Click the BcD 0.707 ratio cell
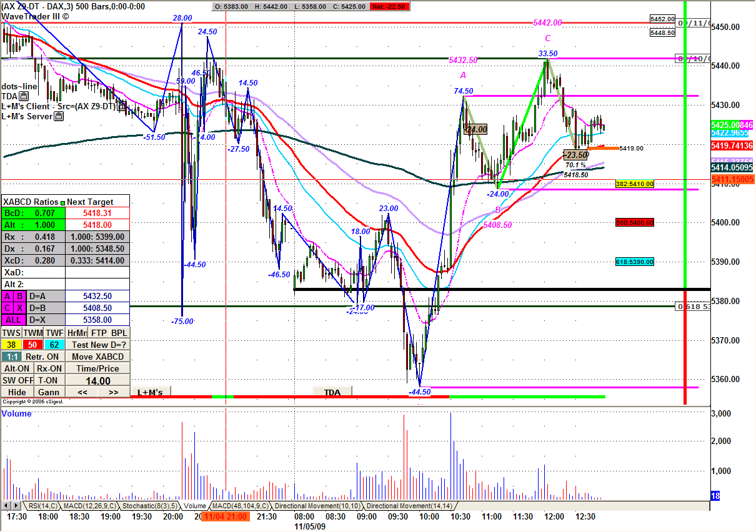This screenshot has width=756, height=532. pos(33,214)
